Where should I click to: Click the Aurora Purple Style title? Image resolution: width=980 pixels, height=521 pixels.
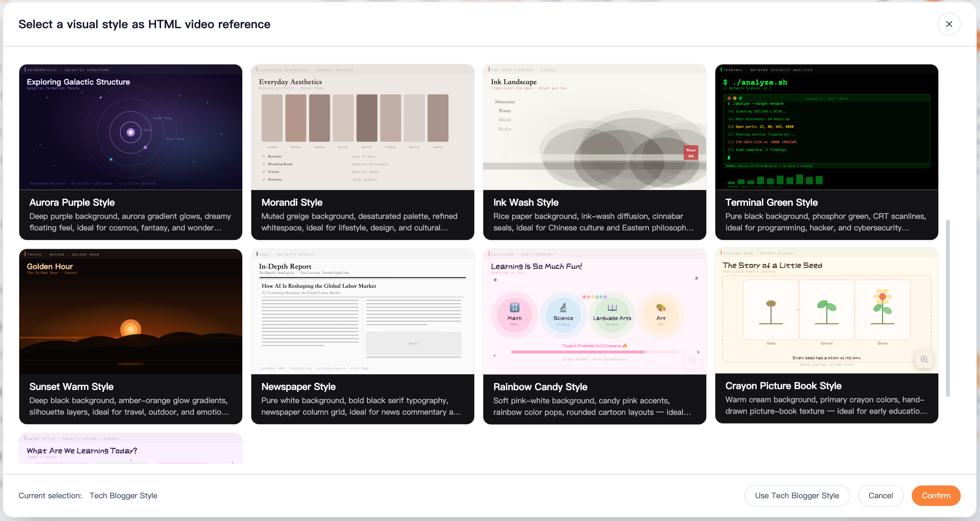click(72, 202)
